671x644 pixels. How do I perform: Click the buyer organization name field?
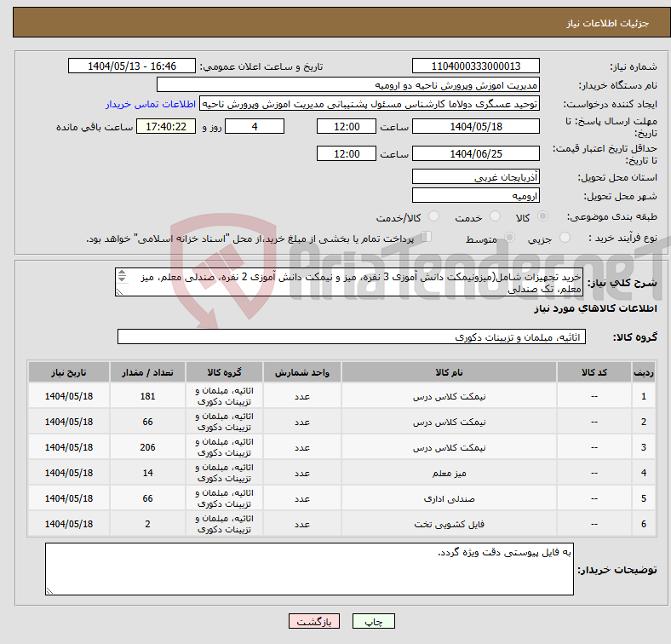[348, 85]
